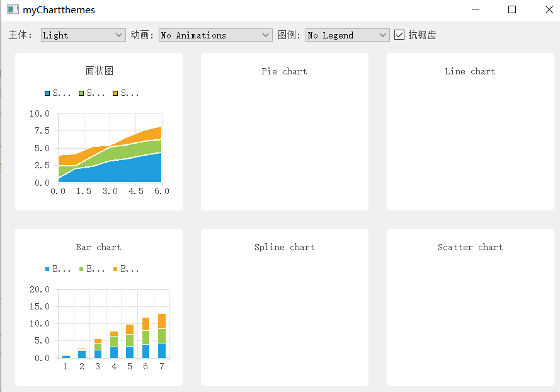Open the Light theme dropdown
The width and height of the screenshot is (560, 392).
[x=83, y=35]
